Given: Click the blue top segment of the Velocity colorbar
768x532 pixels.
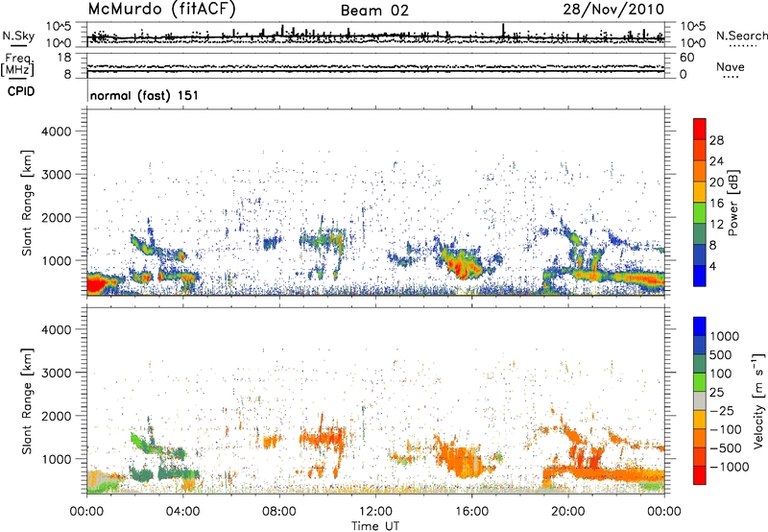Looking at the screenshot, I should 700,326.
